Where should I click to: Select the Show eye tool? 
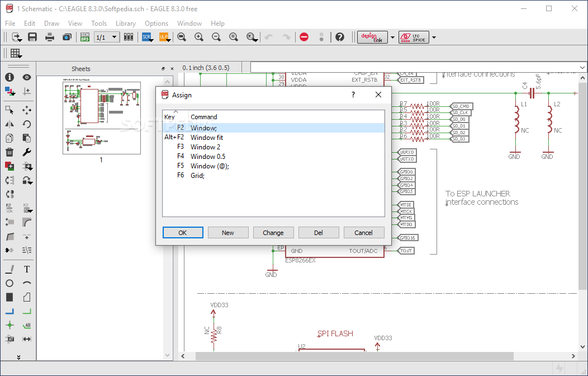27,77
